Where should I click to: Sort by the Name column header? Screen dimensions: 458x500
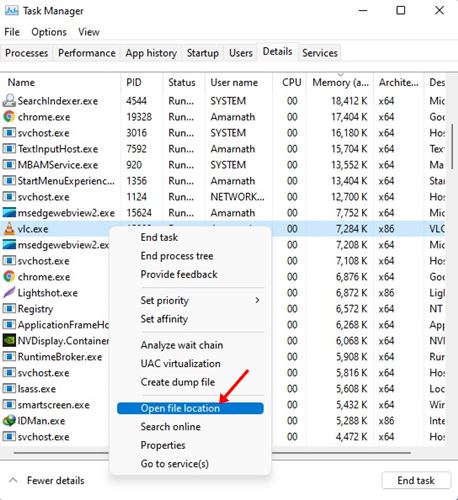21,82
